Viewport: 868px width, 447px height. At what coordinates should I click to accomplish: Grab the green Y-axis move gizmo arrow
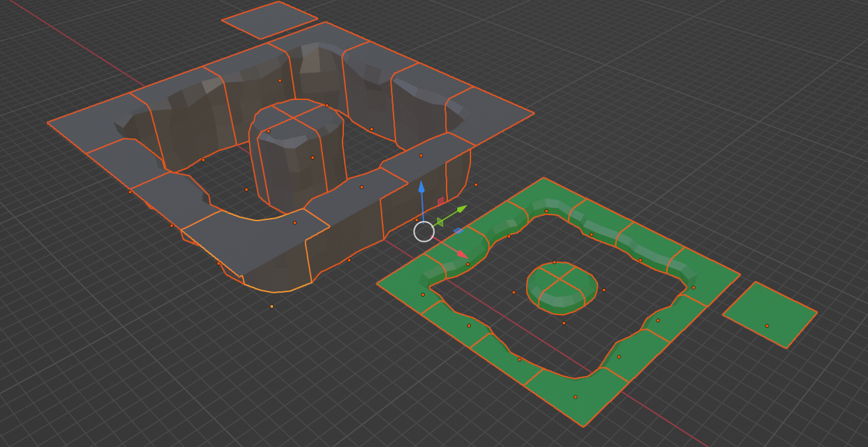(x=461, y=211)
